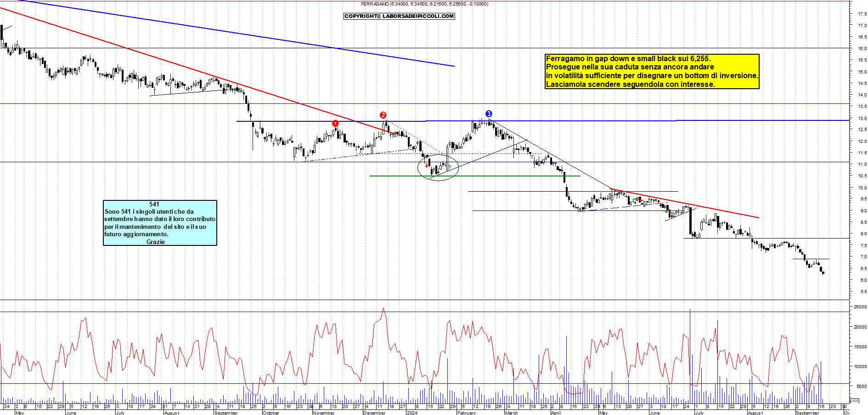Click the November month label on the time axis

pos(324,413)
